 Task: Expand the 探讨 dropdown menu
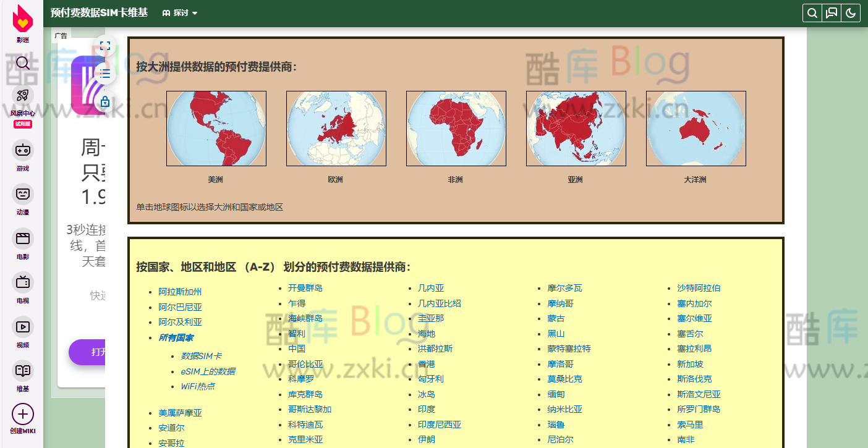coord(180,12)
